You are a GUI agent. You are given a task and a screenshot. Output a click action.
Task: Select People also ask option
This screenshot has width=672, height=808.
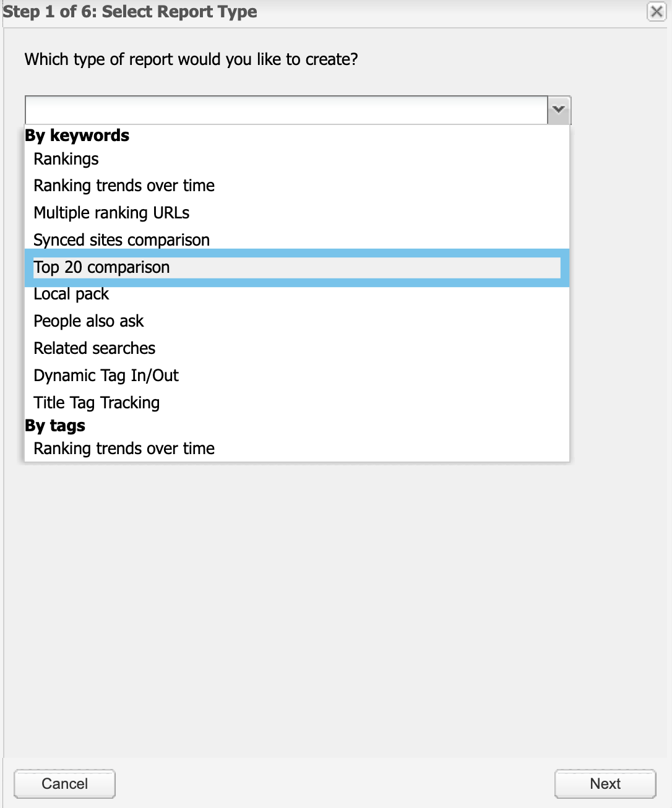coord(88,321)
